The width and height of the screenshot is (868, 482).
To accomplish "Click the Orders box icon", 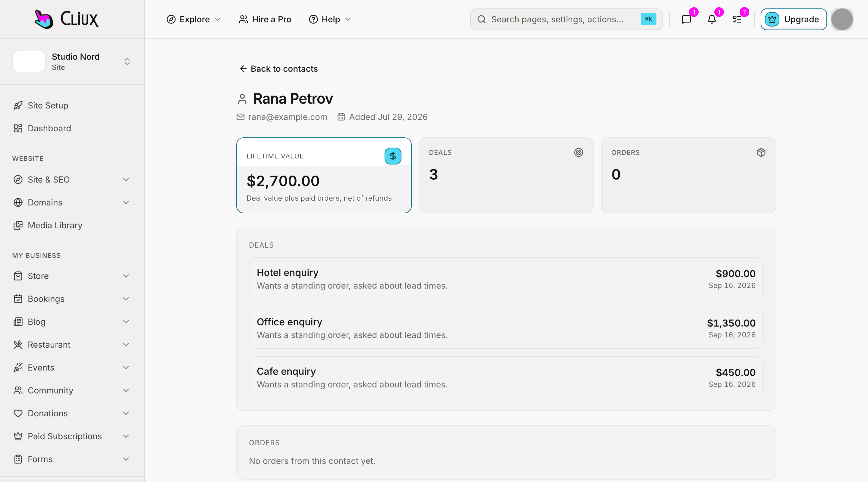I will (x=761, y=152).
